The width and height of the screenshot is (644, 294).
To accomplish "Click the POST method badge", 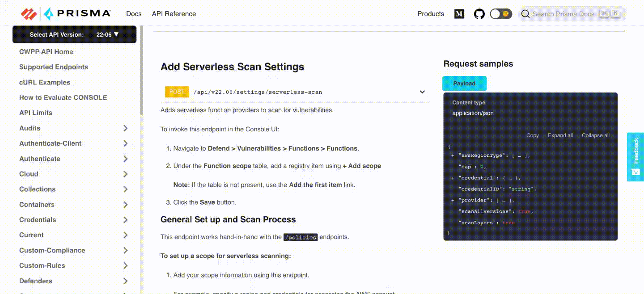I will (x=177, y=92).
